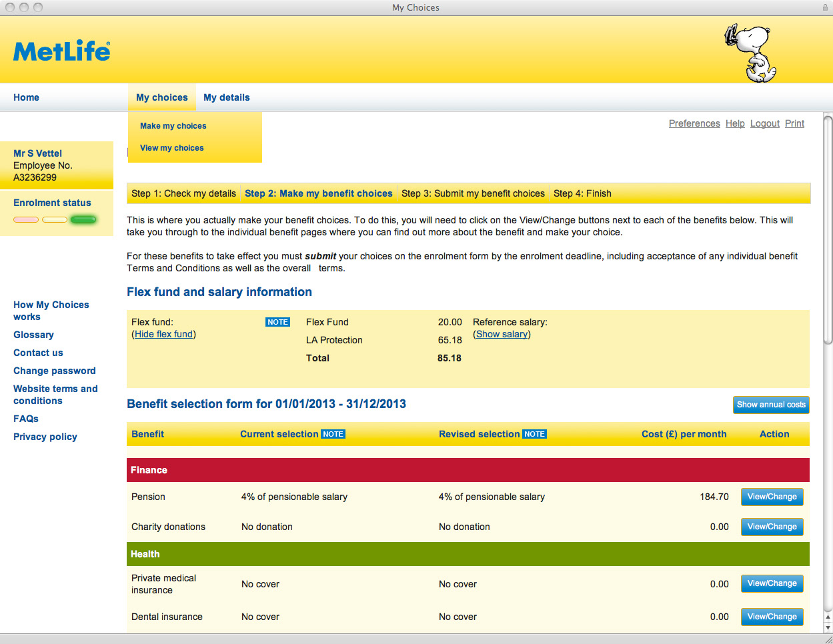Screen dimensions: 833x644
Task: Go to Step 2: Make my benefit choices
Action: (319, 193)
